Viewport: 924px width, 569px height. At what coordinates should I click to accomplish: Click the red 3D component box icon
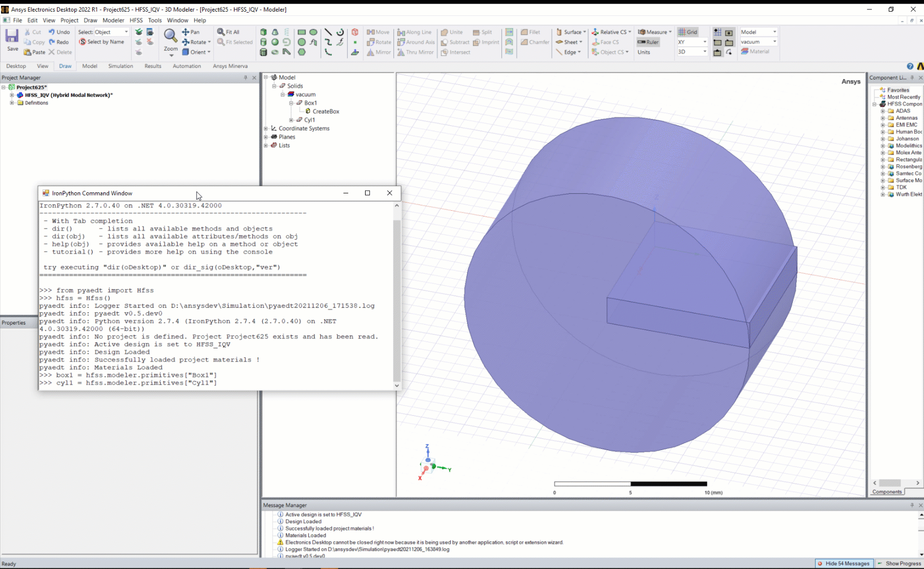[355, 32]
